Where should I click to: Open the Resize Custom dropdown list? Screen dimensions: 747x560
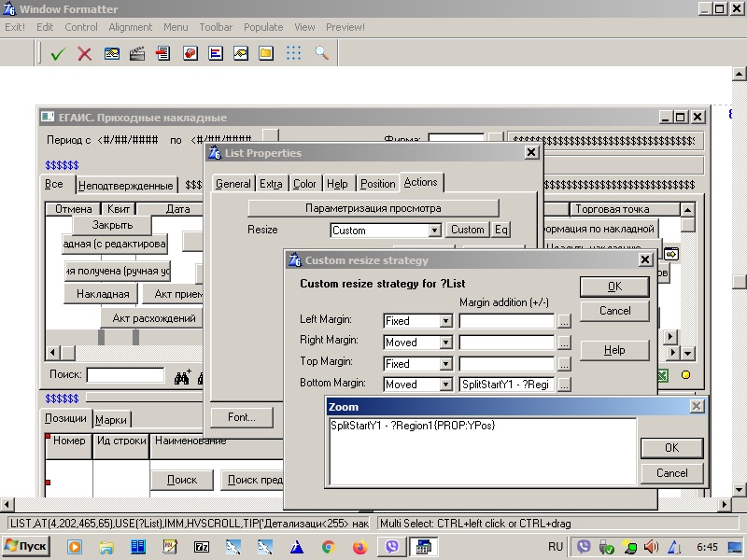coord(434,231)
